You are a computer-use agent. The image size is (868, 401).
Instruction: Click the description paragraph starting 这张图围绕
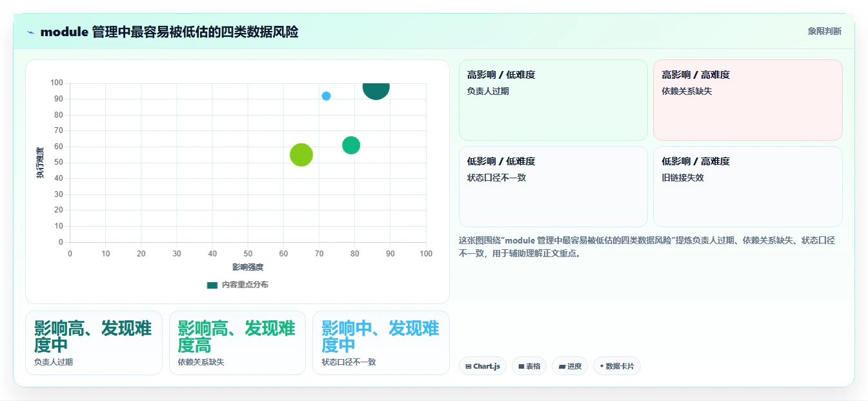[x=647, y=247]
